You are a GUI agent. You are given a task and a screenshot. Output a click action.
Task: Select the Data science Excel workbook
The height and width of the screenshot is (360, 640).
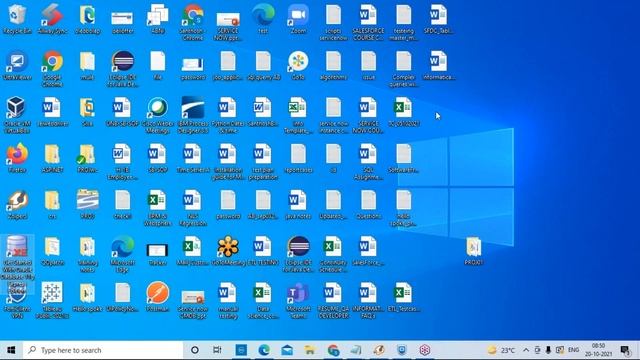[263, 300]
